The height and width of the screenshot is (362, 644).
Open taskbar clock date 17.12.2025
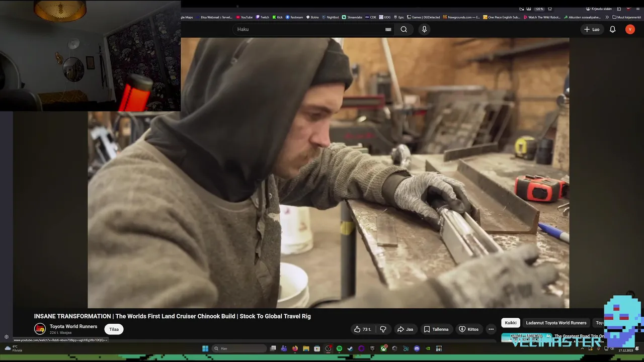tap(625, 350)
